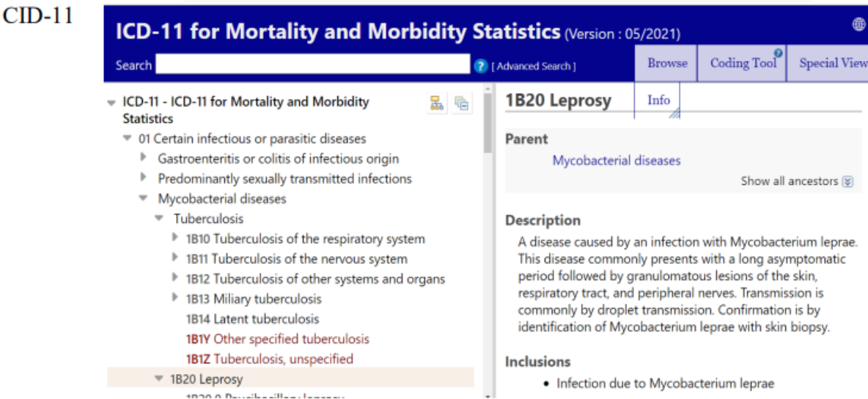This screenshot has width=868, height=399.
Task: Click the double-chevron icon beside Show all ancestors
Action: coord(848,181)
